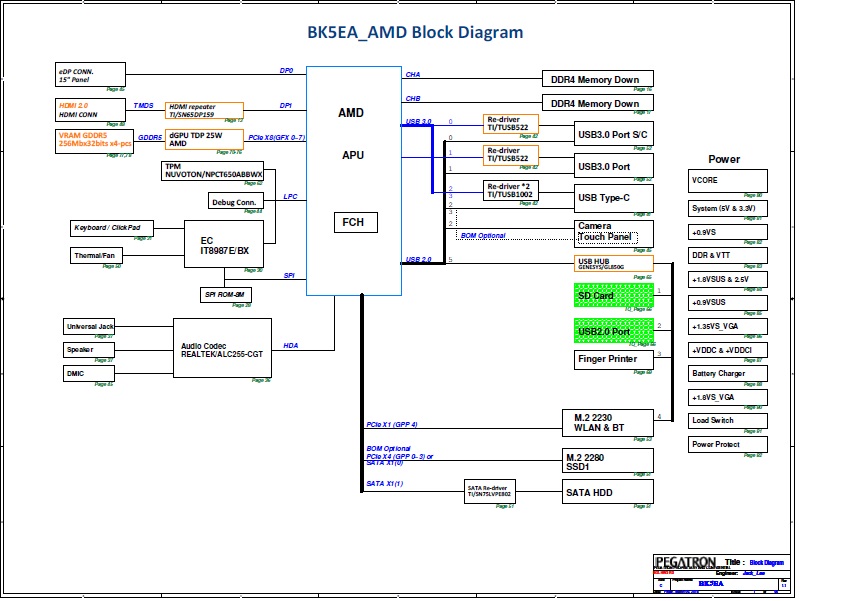Screen dimensions: 851x601
Task: Select the M.2 2280 SSD1 block
Action: (608, 461)
